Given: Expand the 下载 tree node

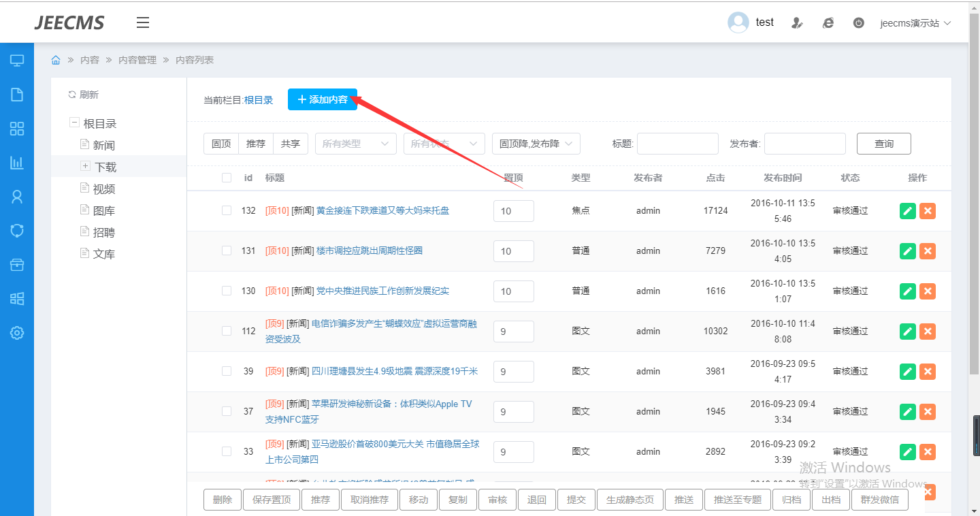Looking at the screenshot, I should tap(85, 166).
